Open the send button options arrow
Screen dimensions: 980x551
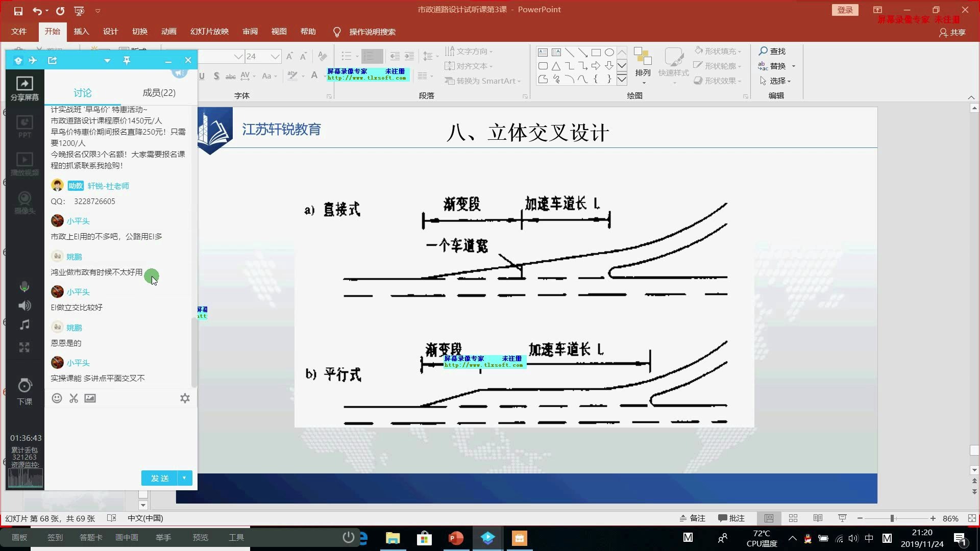(x=184, y=478)
